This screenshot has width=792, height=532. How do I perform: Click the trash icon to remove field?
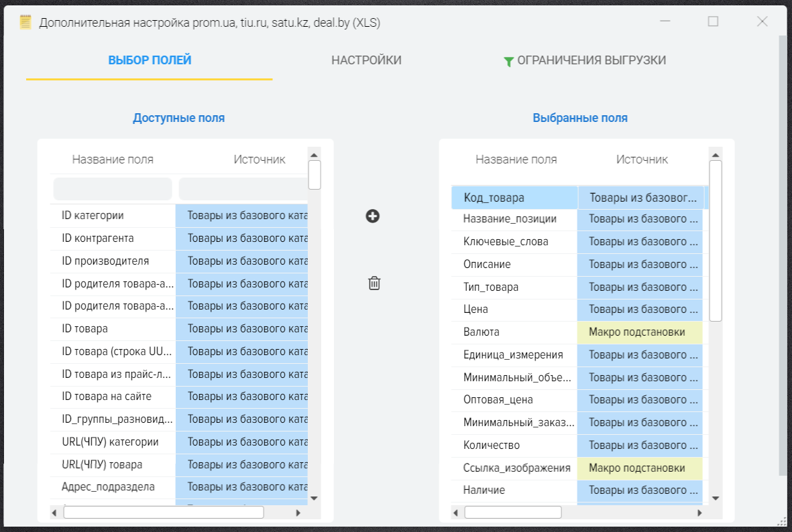374,283
